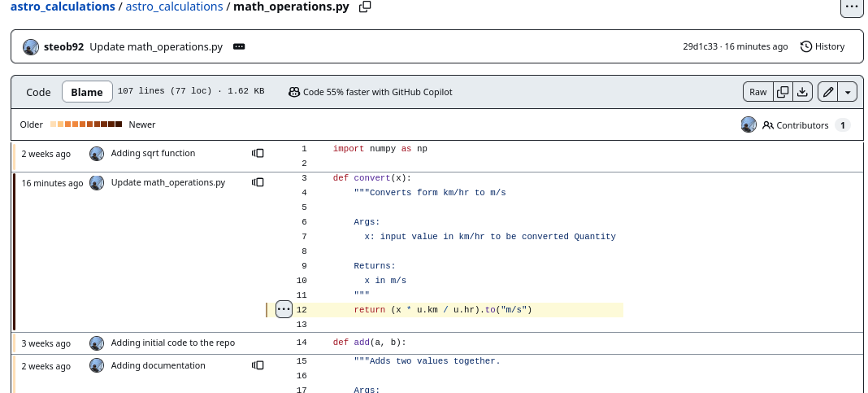
Task: Switch to the Code view tab
Action: (38, 92)
